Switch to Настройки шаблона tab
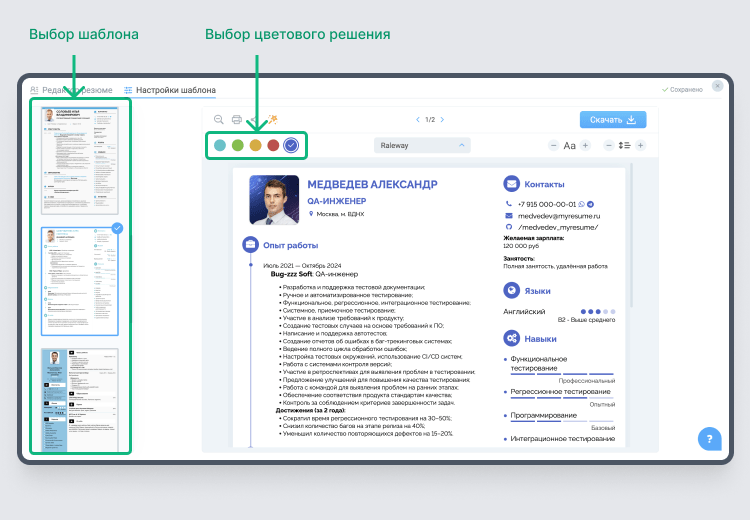This screenshot has width=750, height=520. (x=170, y=90)
